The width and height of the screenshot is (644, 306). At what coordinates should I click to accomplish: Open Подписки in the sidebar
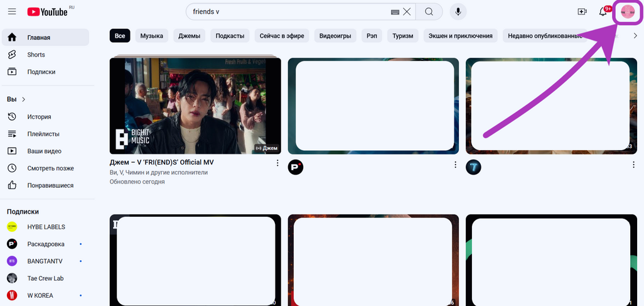41,72
